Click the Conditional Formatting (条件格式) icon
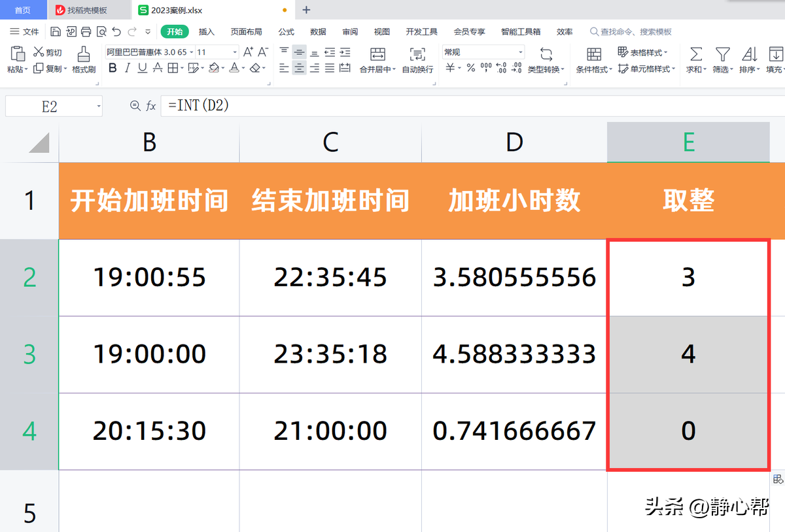Screen dimensions: 785x532 click(594, 54)
